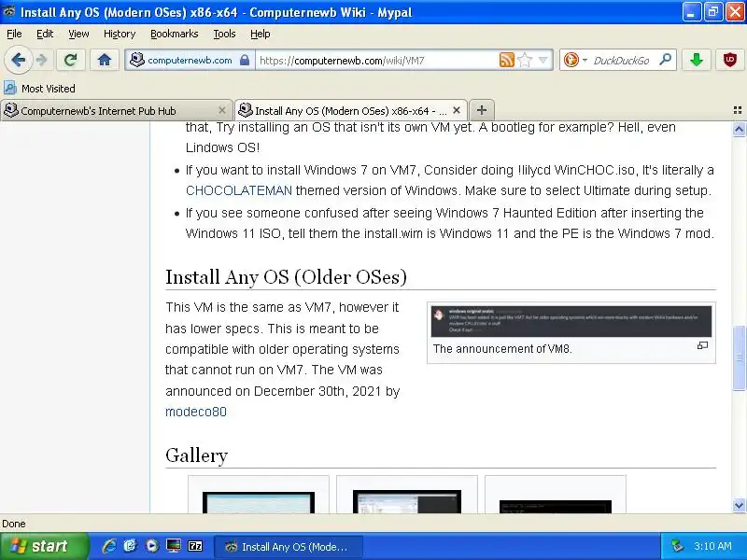Open the first gallery thumbnail
The width and height of the screenshot is (747, 560).
click(259, 502)
